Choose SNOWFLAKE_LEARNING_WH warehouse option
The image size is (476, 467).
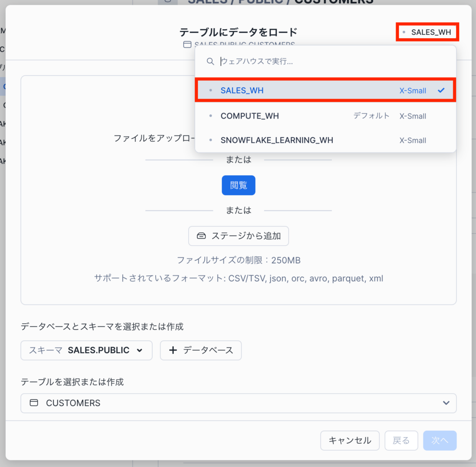pos(277,140)
